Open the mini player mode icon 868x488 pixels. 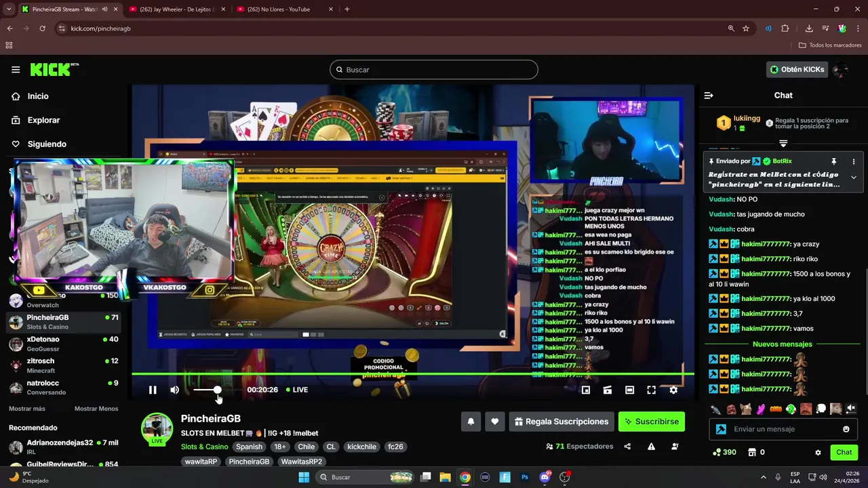point(586,390)
